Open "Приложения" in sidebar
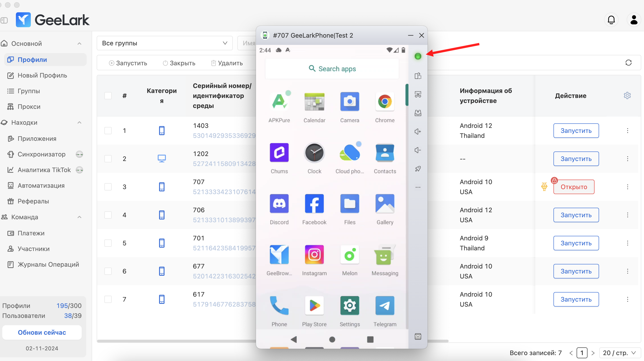 click(x=37, y=139)
